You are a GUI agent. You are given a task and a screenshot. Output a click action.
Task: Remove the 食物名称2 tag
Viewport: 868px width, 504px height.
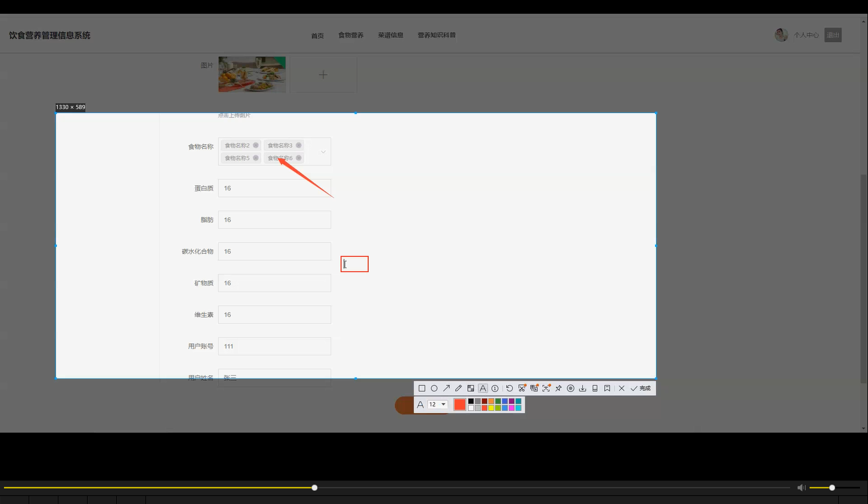point(255,145)
